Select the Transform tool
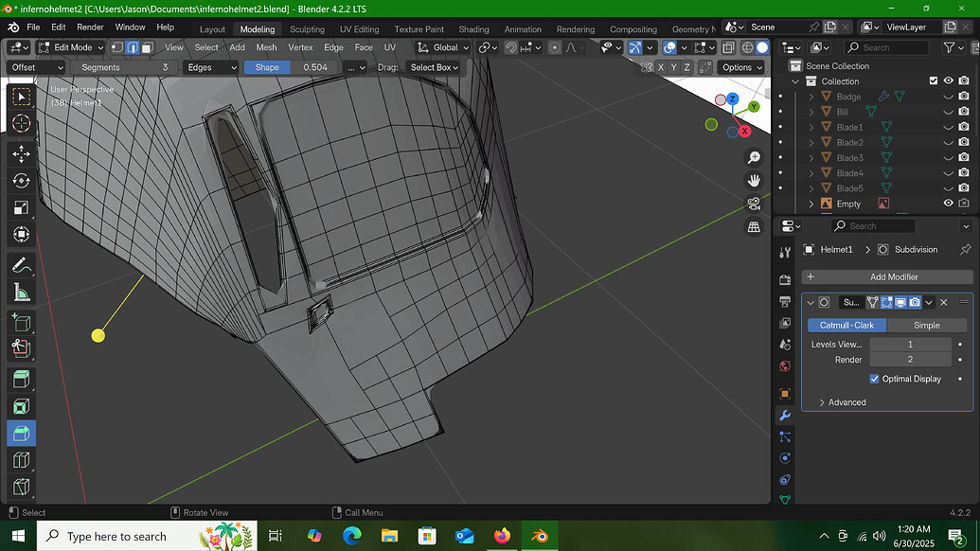The height and width of the screenshot is (551, 980). point(21,235)
